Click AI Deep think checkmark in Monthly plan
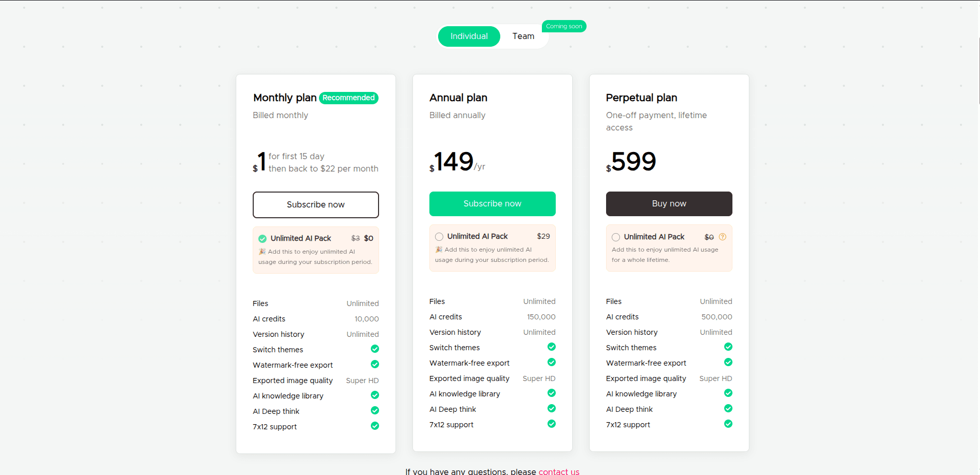 point(375,410)
